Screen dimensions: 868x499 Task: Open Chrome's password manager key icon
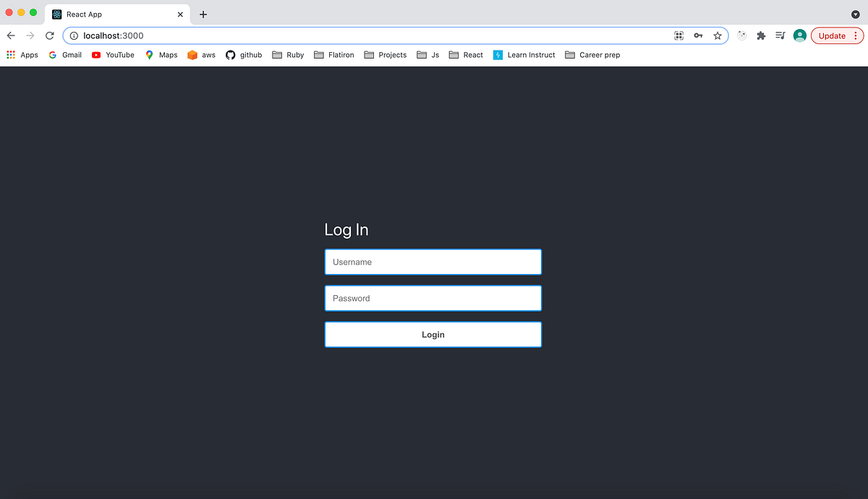tap(698, 35)
